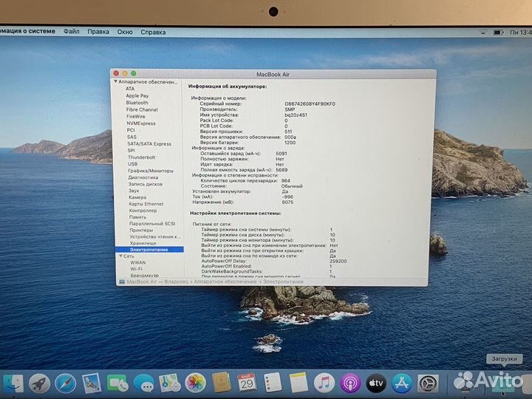This screenshot has height=399, width=532.
Task: Select Параллельный SCSI in the sidebar
Action: (x=152, y=224)
